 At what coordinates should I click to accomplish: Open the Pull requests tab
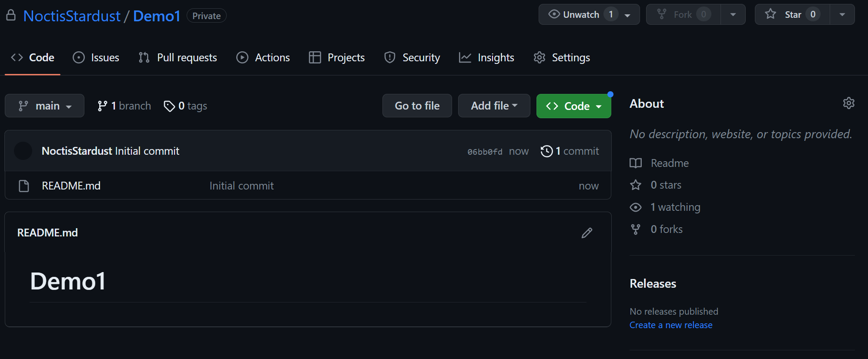pyautogui.click(x=178, y=58)
